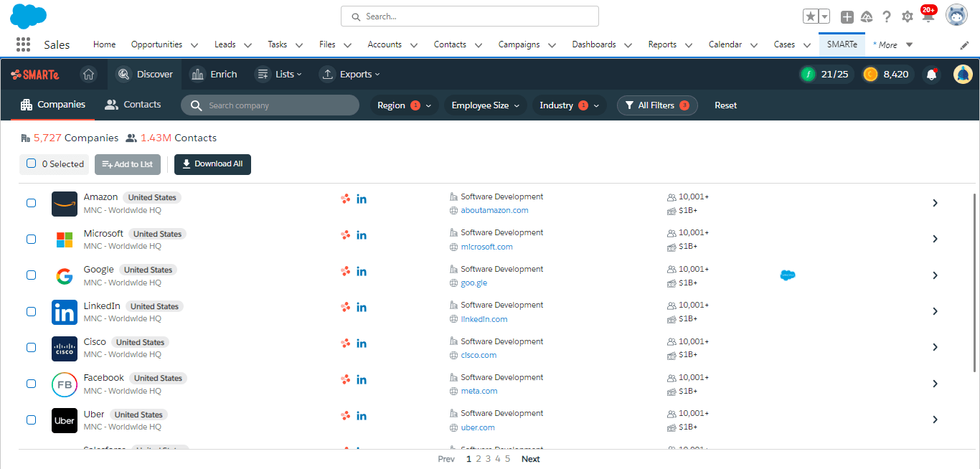Go to the Salesforce Home tab

(x=104, y=44)
